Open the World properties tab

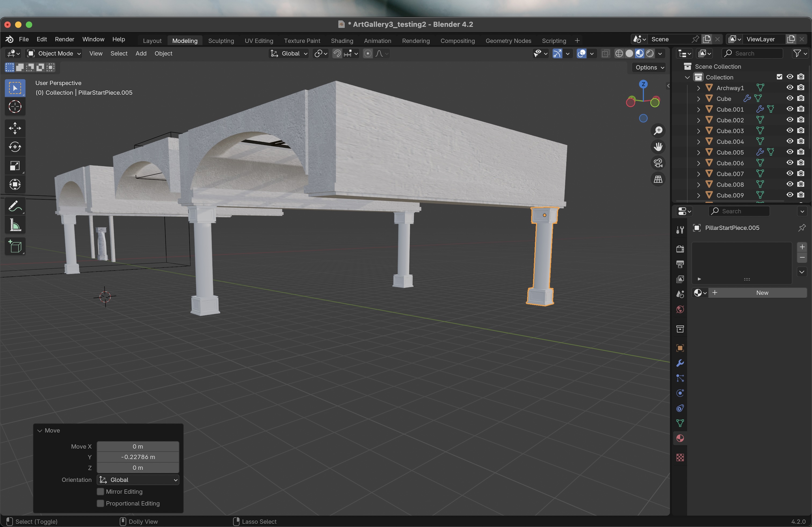(680, 310)
